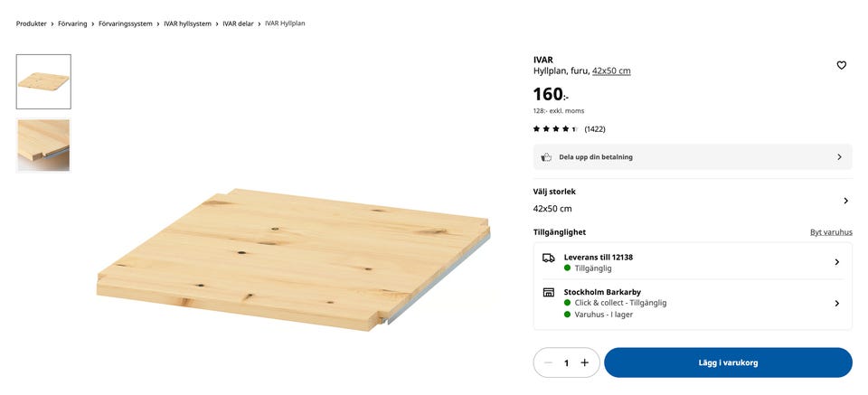Select the close-up shelf edge thumbnail

click(x=43, y=145)
